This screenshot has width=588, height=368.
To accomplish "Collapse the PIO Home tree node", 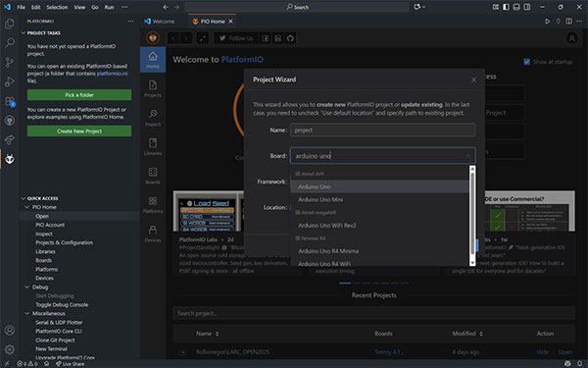I will tap(27, 207).
